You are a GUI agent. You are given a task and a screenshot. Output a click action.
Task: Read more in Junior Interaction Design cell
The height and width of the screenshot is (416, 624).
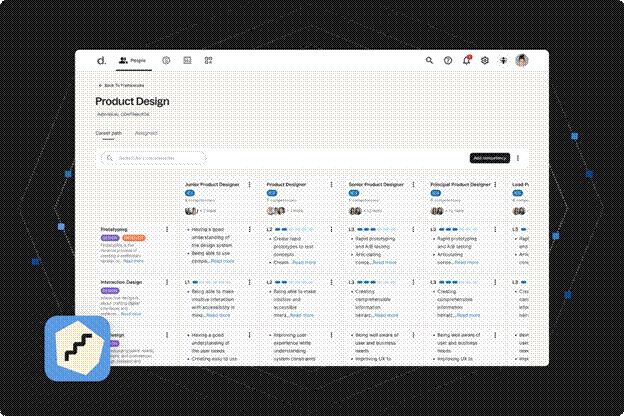(218, 315)
